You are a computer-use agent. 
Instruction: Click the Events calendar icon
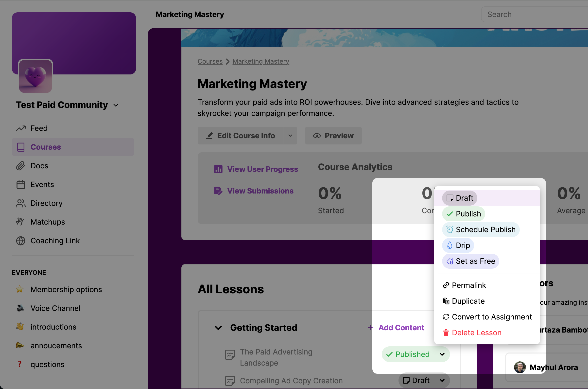coord(21,185)
